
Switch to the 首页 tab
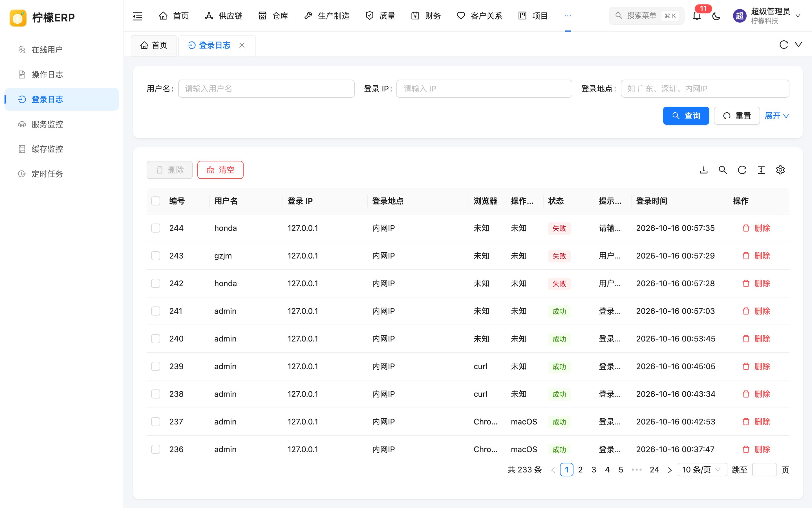click(x=154, y=45)
